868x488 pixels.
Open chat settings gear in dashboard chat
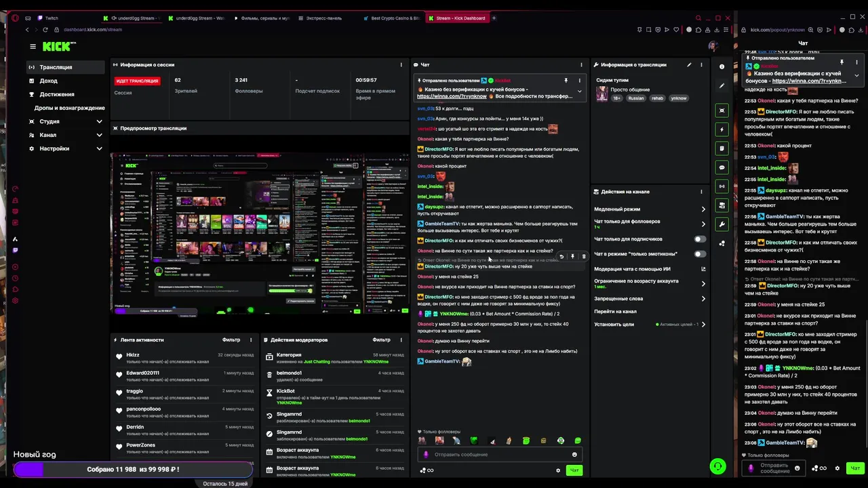(558, 470)
